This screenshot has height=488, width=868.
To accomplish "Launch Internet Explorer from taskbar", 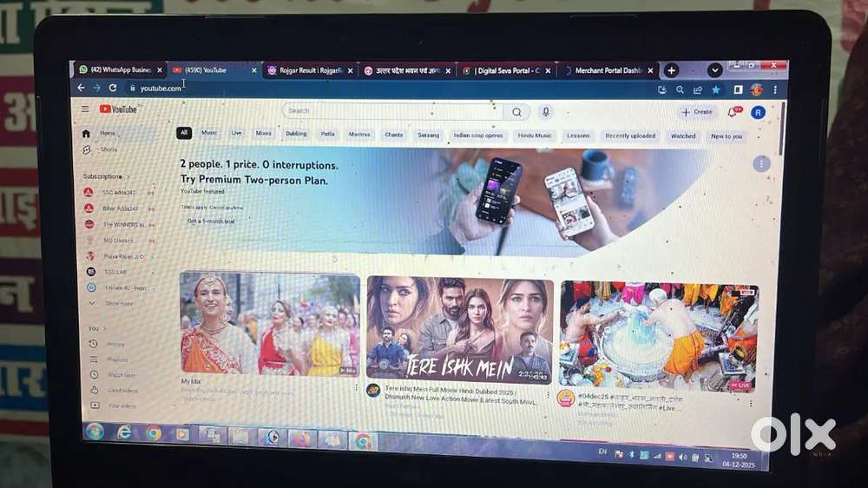I will point(124,432).
